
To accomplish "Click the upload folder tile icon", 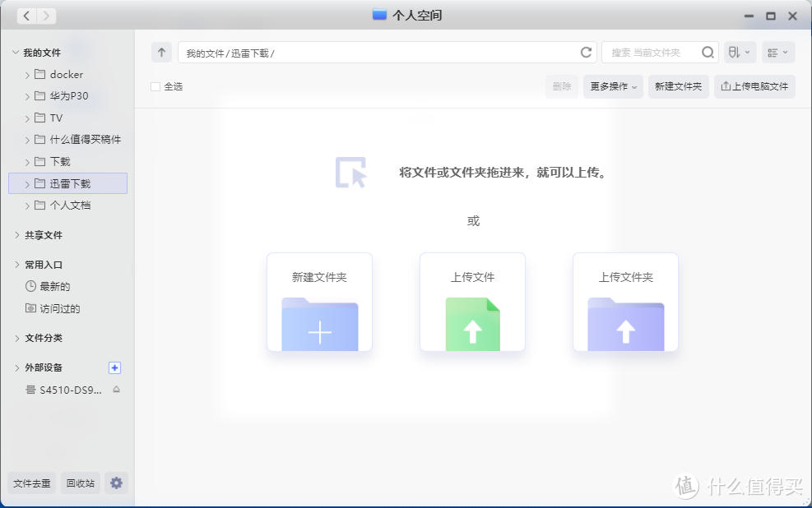I will click(625, 324).
